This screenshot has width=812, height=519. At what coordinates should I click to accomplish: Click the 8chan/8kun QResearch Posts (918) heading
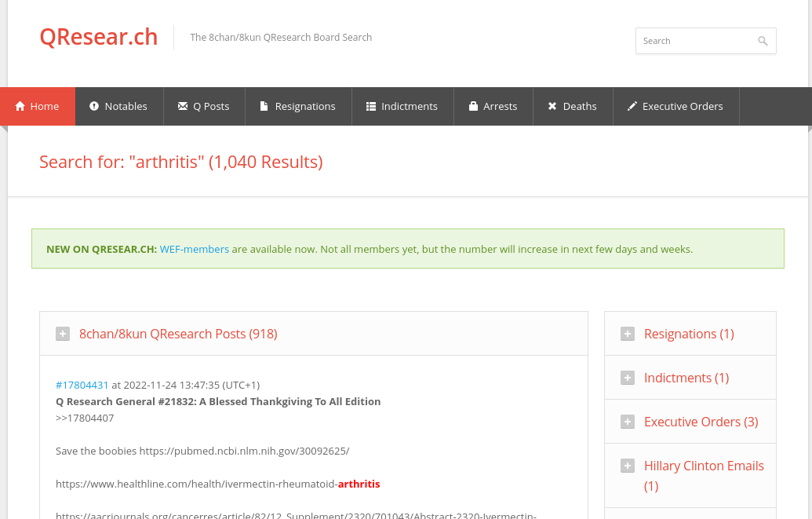pos(178,334)
